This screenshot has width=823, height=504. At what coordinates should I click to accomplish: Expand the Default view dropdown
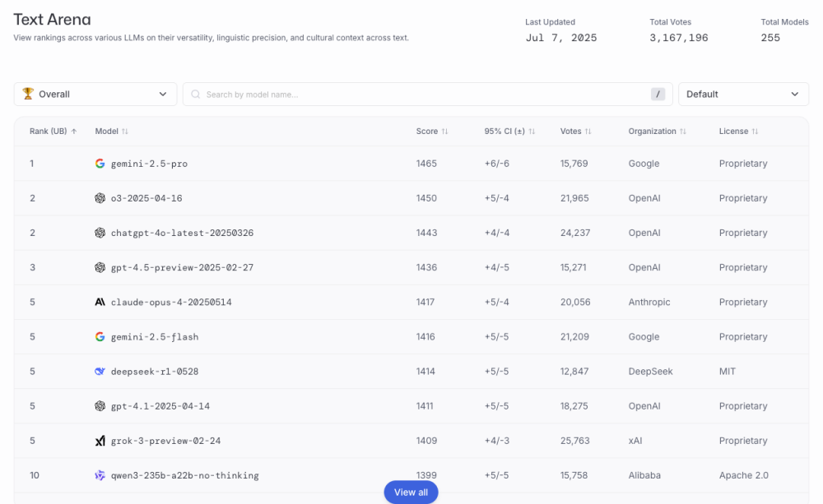click(743, 95)
